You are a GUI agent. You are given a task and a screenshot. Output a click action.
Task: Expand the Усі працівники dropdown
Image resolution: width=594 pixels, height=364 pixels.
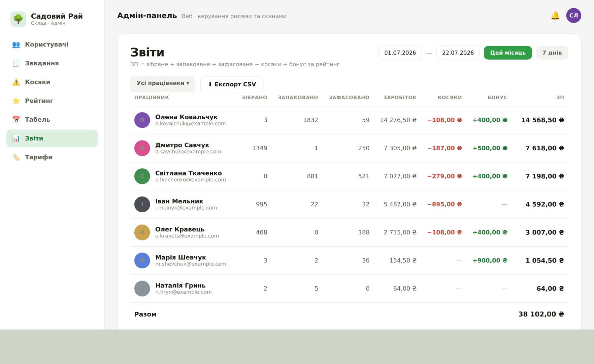coord(163,84)
